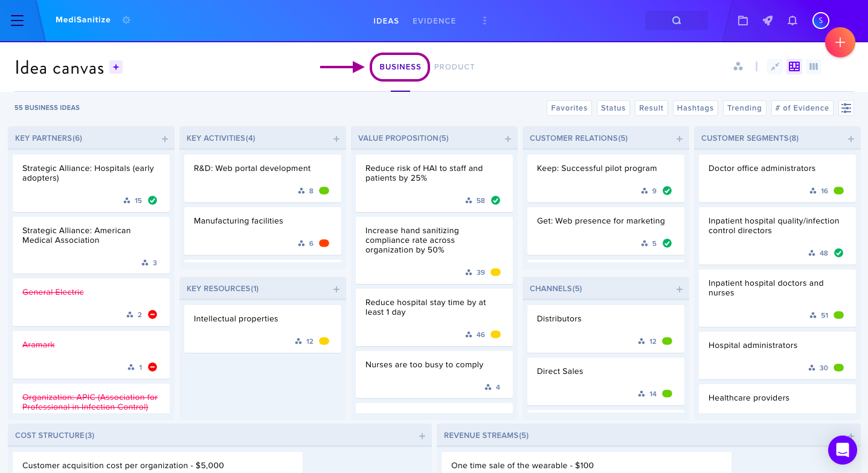This screenshot has width=868, height=473.
Task: Open Healthcare providers card
Action: [777, 399]
